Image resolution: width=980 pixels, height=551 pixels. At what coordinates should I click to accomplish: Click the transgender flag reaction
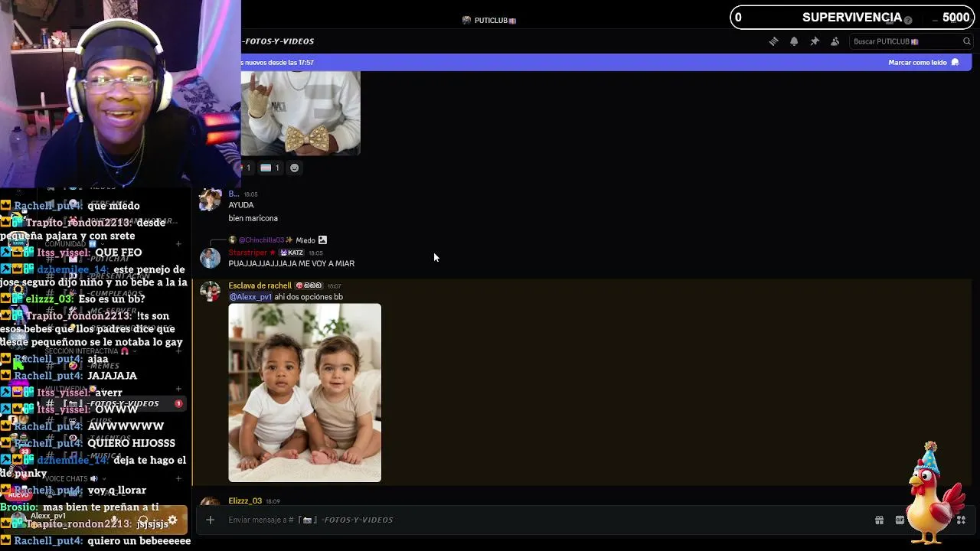click(x=269, y=168)
